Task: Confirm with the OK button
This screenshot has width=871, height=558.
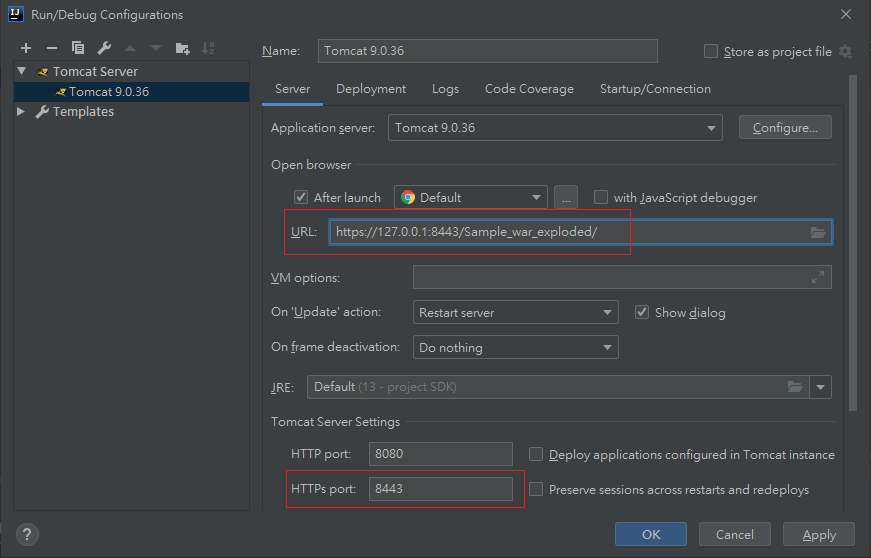Action: [650, 534]
